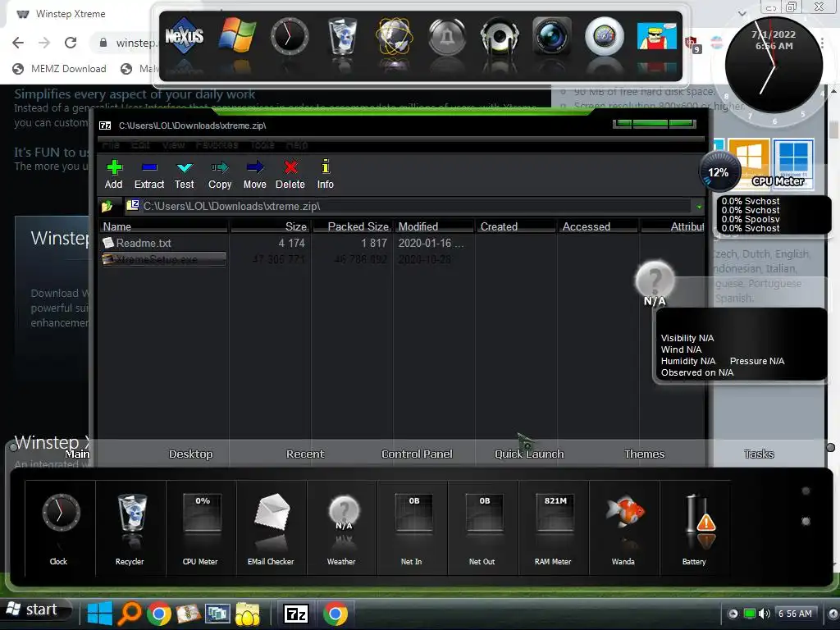Screen dimensions: 840x630
Task: Select the XtremeSetup.exe file row
Action: point(164,259)
